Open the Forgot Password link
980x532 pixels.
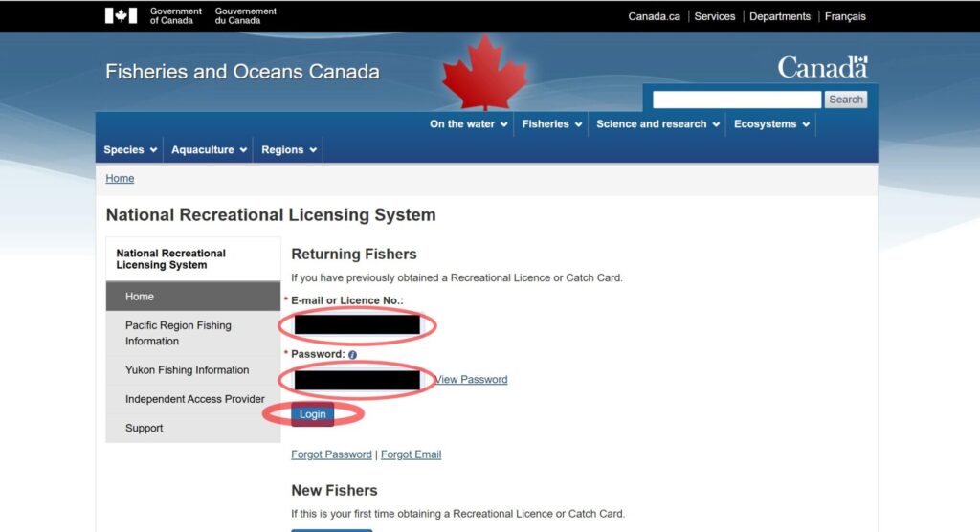331,454
